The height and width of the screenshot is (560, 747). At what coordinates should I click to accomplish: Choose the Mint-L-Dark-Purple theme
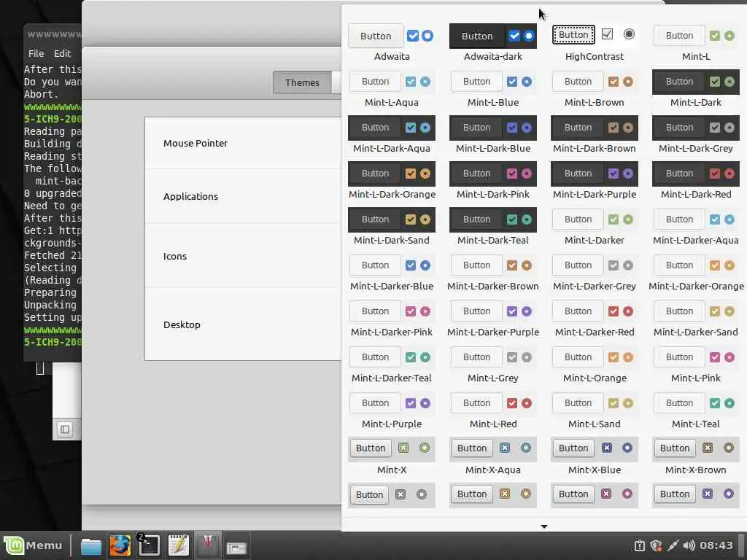tap(595, 181)
